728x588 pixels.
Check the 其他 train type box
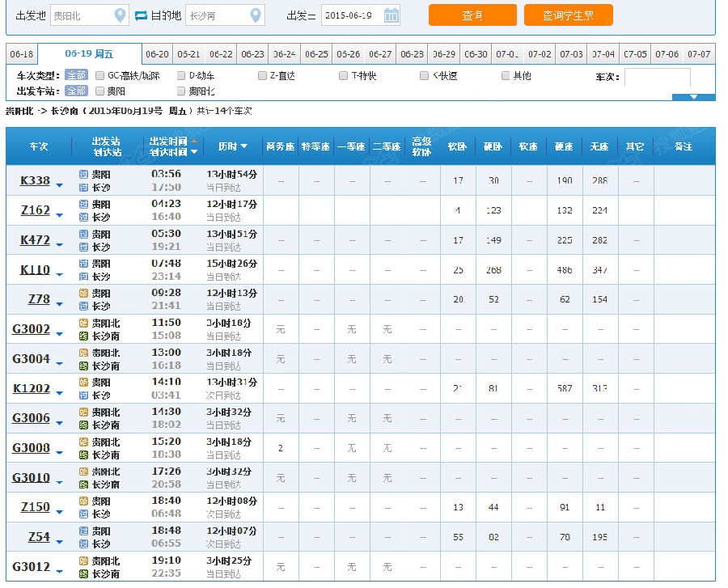click(506, 76)
